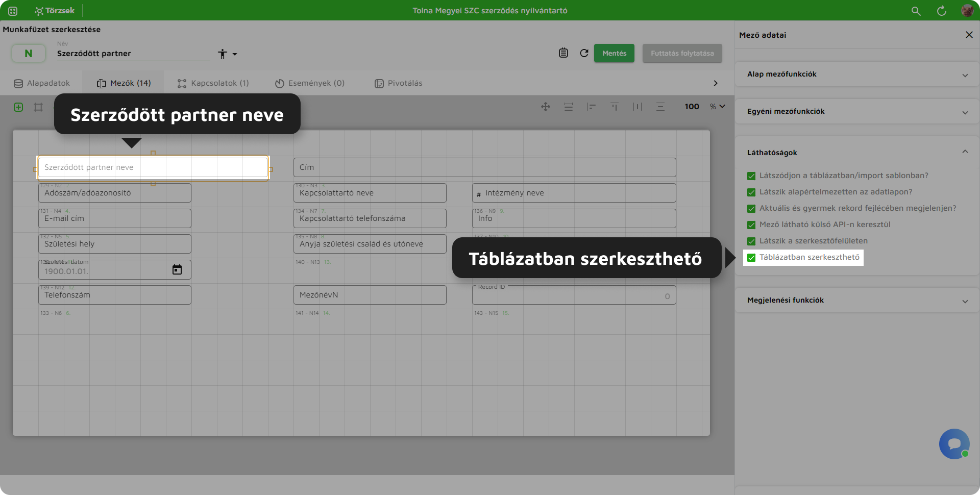
Task: Expand Alap mezőfunkciók section
Action: tap(856, 75)
